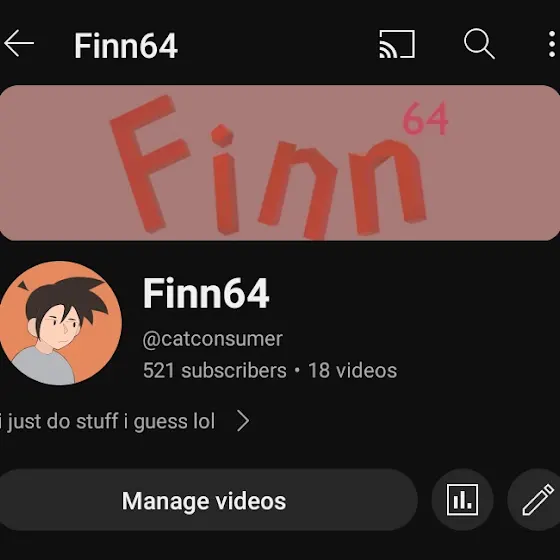This screenshot has height=560, width=560.
Task: Tap the 18 videos count
Action: pos(352,370)
